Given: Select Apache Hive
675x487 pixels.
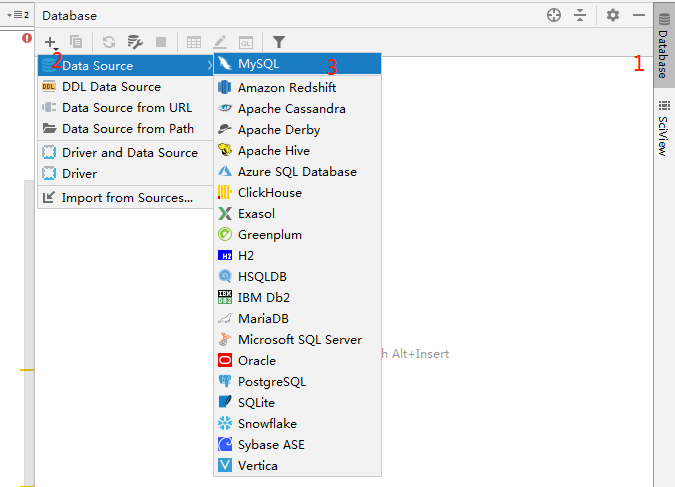Looking at the screenshot, I should point(297,151).
